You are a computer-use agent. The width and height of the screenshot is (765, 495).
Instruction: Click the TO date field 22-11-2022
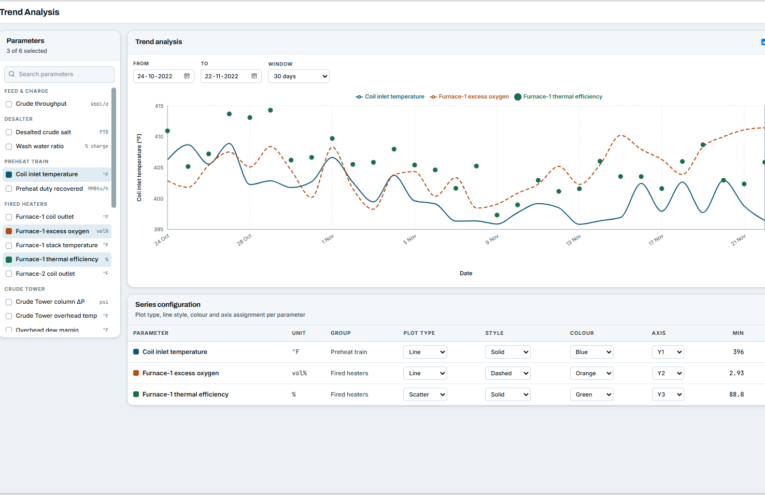pos(231,76)
